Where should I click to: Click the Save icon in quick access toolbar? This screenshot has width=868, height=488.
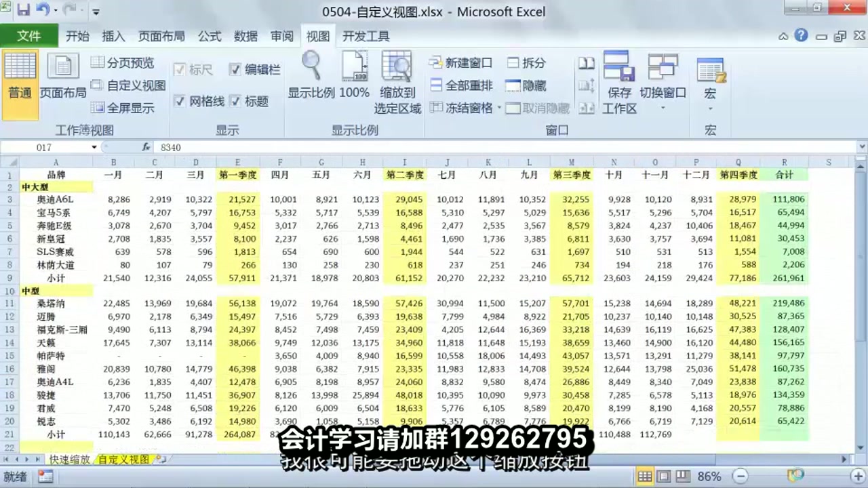[x=24, y=11]
